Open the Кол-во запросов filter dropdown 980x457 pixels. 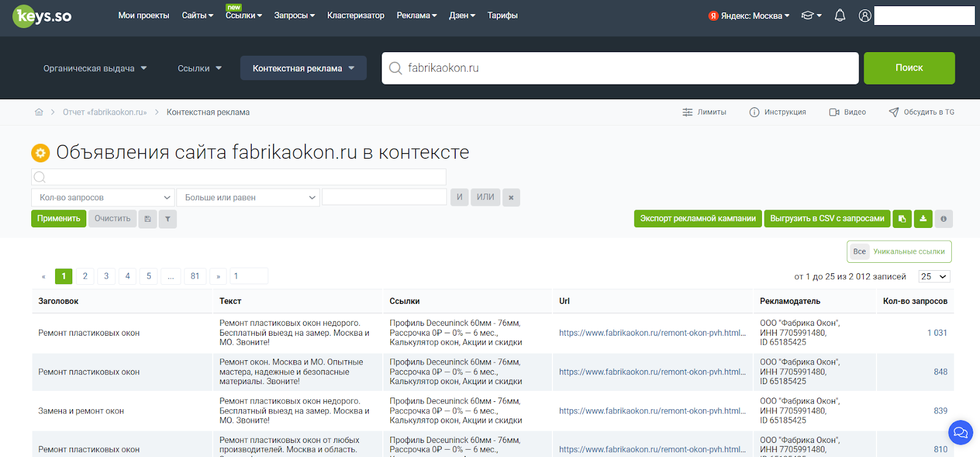[103, 197]
